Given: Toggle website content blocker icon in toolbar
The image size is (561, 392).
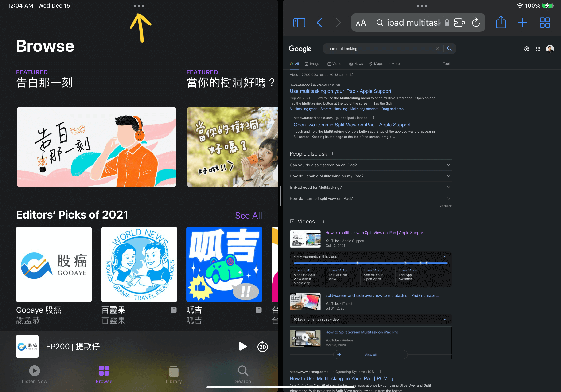Looking at the screenshot, I should [x=460, y=22].
